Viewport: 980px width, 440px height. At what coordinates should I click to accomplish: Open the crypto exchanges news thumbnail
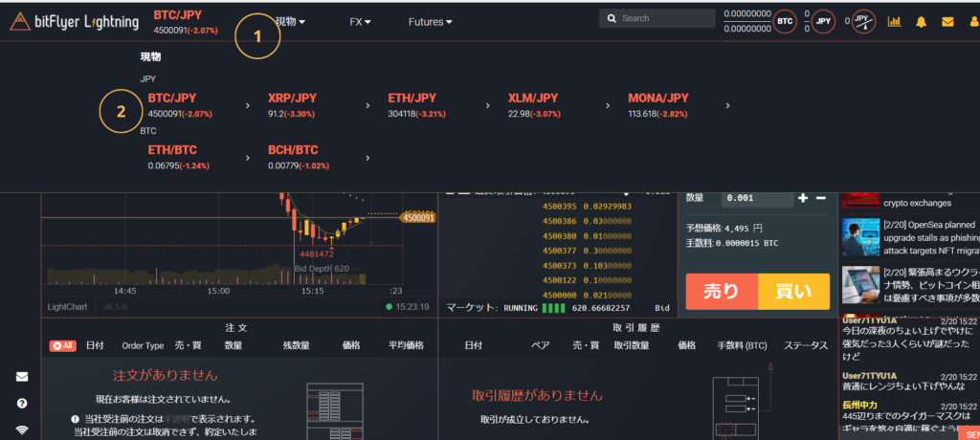coord(859,200)
